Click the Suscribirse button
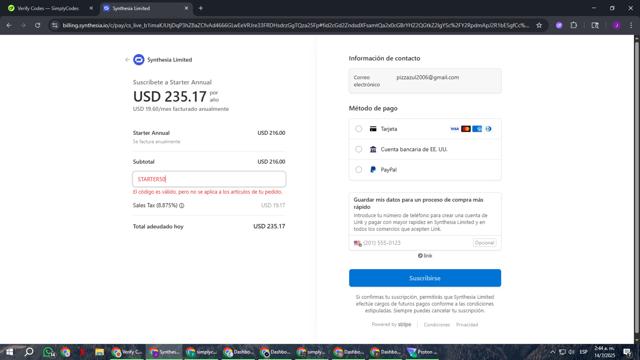640x360 pixels. coord(425,278)
